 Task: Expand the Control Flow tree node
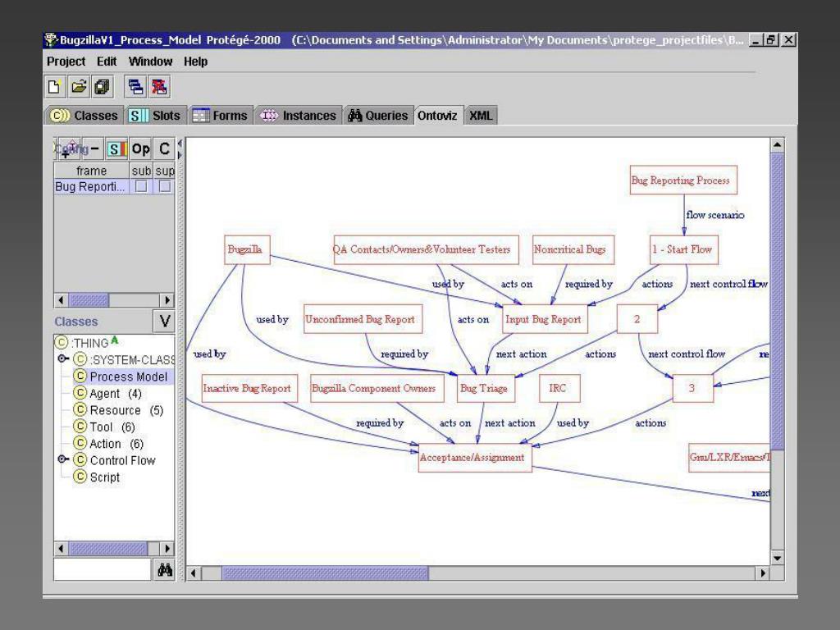[x=62, y=459]
